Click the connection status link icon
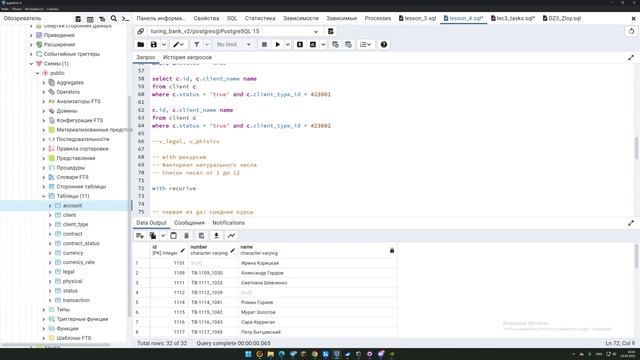Image resolution: width=640 pixels, height=360 pixels. [140, 31]
